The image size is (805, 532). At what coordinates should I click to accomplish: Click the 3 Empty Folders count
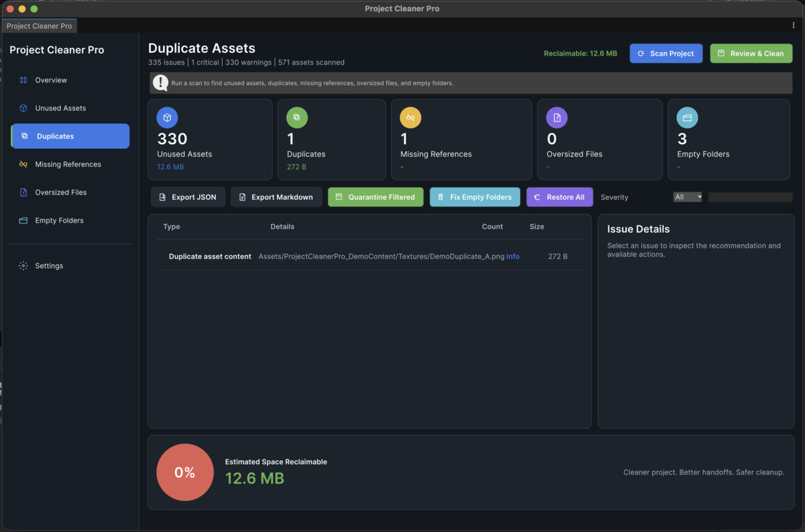pos(682,139)
